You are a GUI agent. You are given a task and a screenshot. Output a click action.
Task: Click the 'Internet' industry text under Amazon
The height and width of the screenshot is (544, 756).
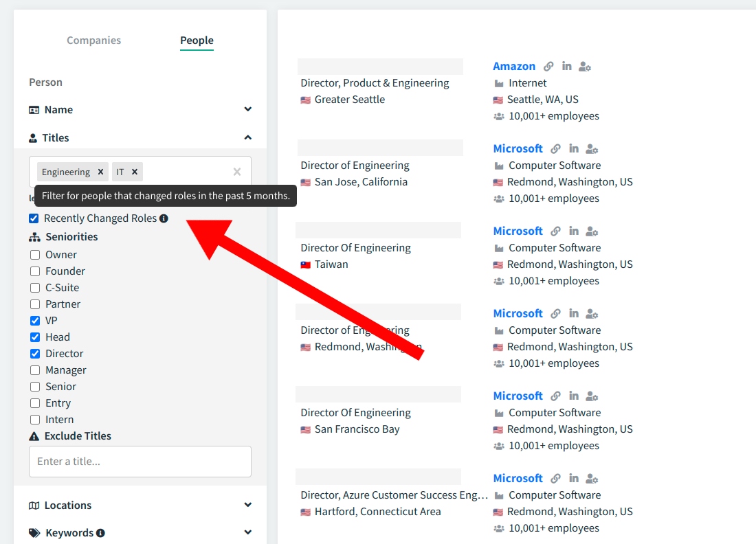527,83
